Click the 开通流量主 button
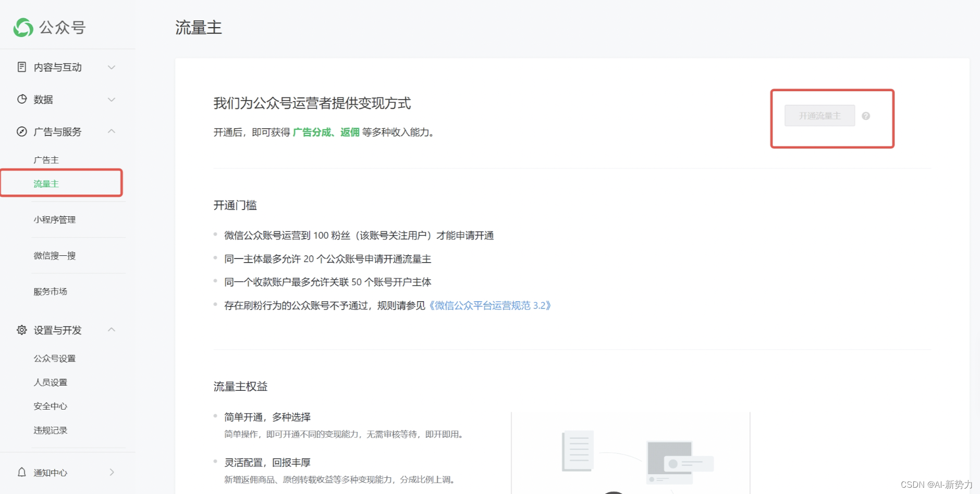980x494 pixels. [819, 116]
